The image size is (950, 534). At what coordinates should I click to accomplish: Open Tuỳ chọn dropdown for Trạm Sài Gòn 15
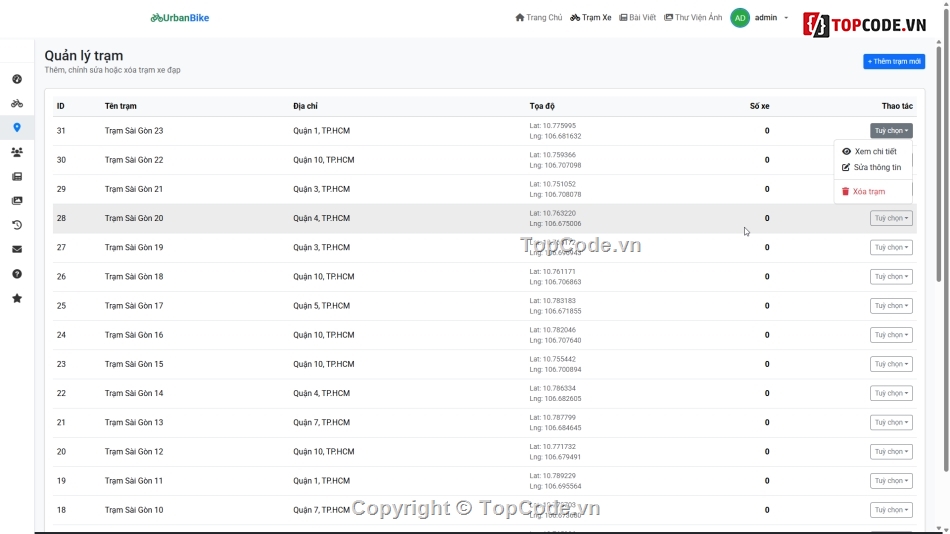click(891, 364)
